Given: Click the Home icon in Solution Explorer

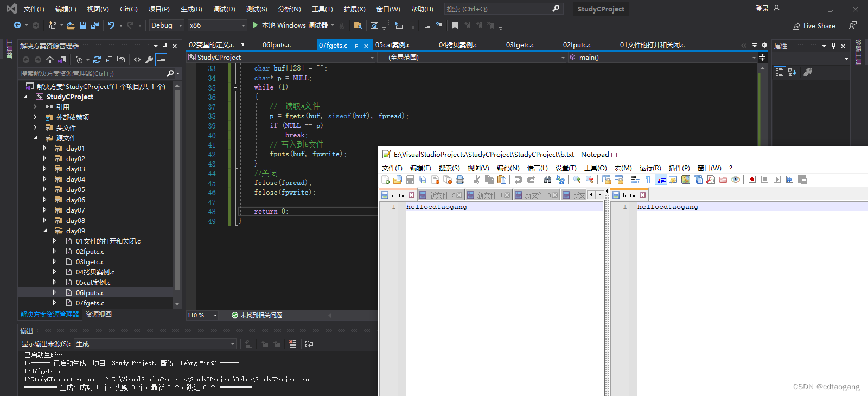Looking at the screenshot, I should pos(50,60).
